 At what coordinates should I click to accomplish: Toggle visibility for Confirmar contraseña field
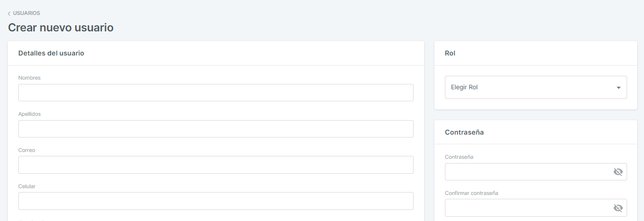(618, 208)
